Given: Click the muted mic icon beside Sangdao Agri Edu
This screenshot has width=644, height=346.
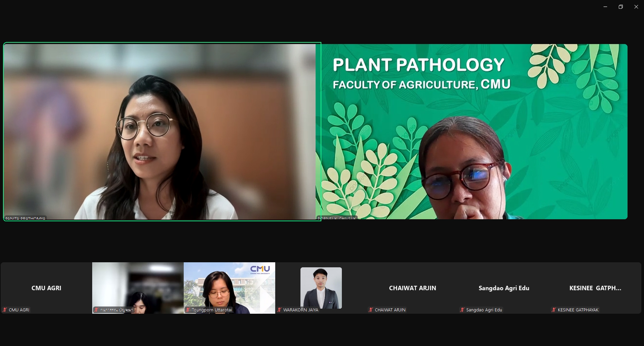Looking at the screenshot, I should pyautogui.click(x=462, y=310).
